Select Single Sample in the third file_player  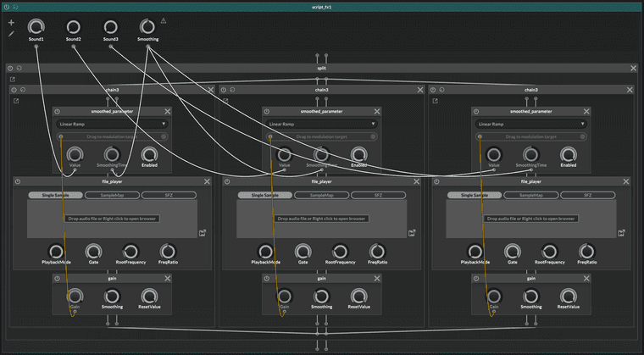475,195
